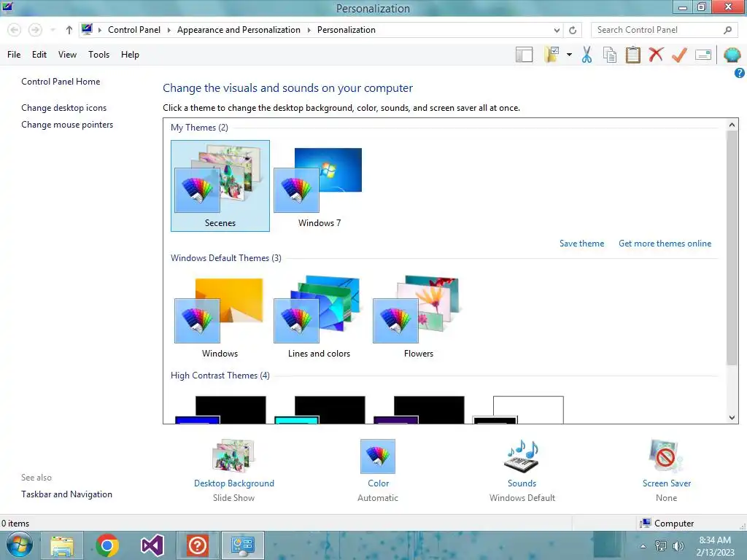Open the Help menu
The height and width of the screenshot is (560, 747).
[130, 55]
